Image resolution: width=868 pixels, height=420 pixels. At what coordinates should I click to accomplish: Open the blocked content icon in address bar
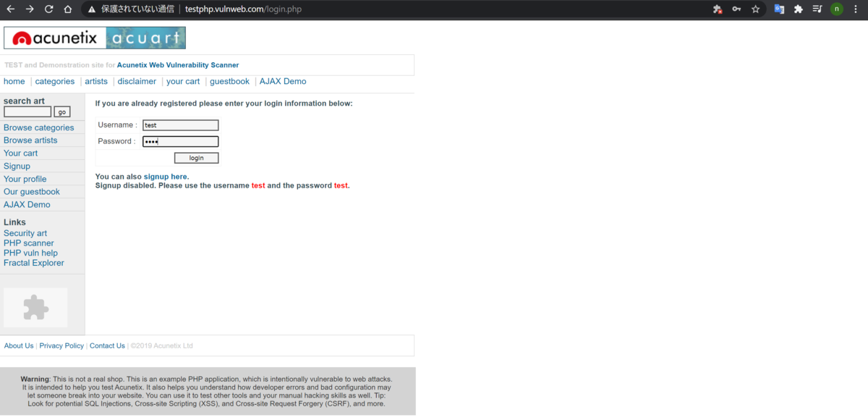tap(718, 9)
